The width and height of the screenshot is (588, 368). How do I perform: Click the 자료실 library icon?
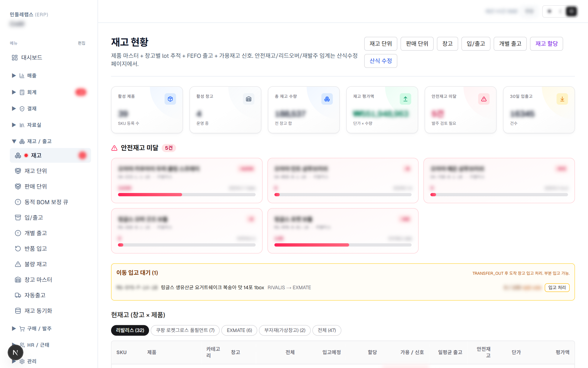22,125
